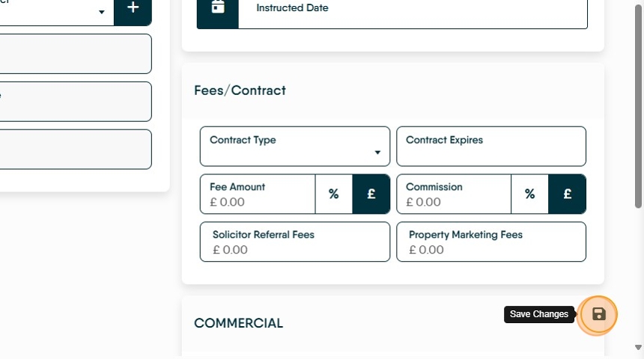The image size is (644, 359).
Task: Set Commission to pounds sterling
Action: pos(567,194)
